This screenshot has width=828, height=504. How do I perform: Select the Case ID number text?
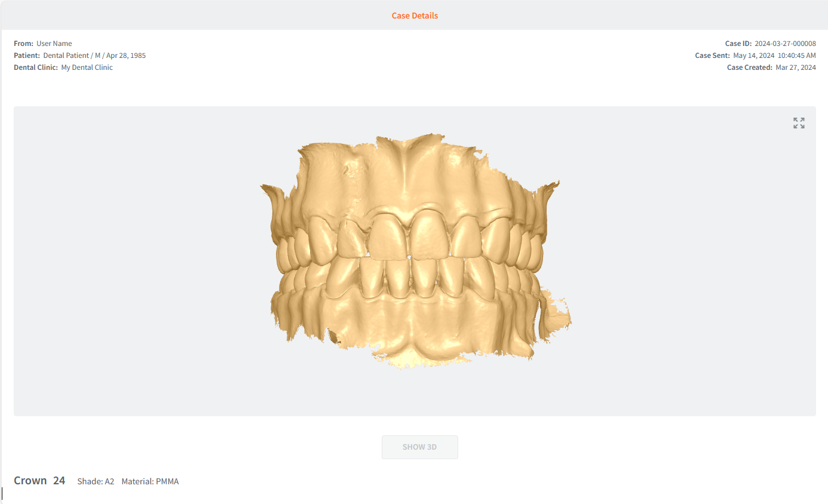pyautogui.click(x=785, y=44)
